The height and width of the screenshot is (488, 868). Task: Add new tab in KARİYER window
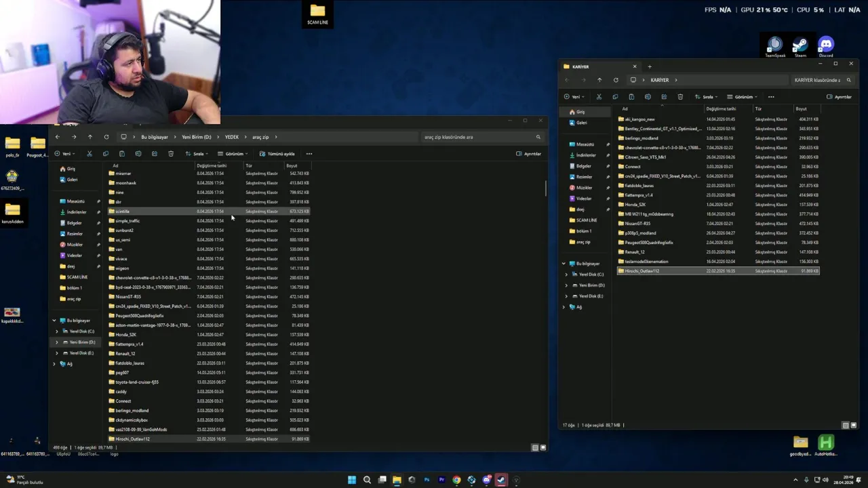tap(650, 66)
